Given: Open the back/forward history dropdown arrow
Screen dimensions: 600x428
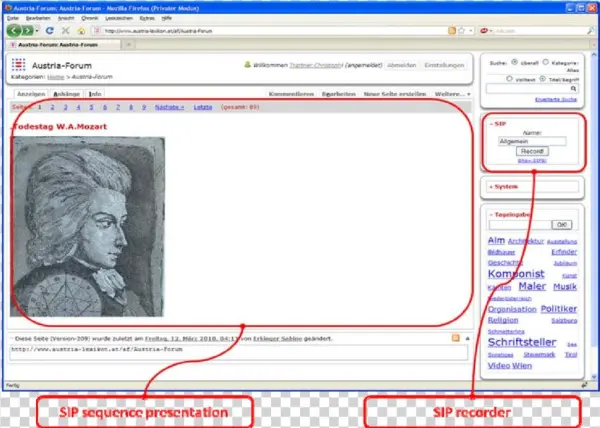Looking at the screenshot, I should tap(37, 31).
